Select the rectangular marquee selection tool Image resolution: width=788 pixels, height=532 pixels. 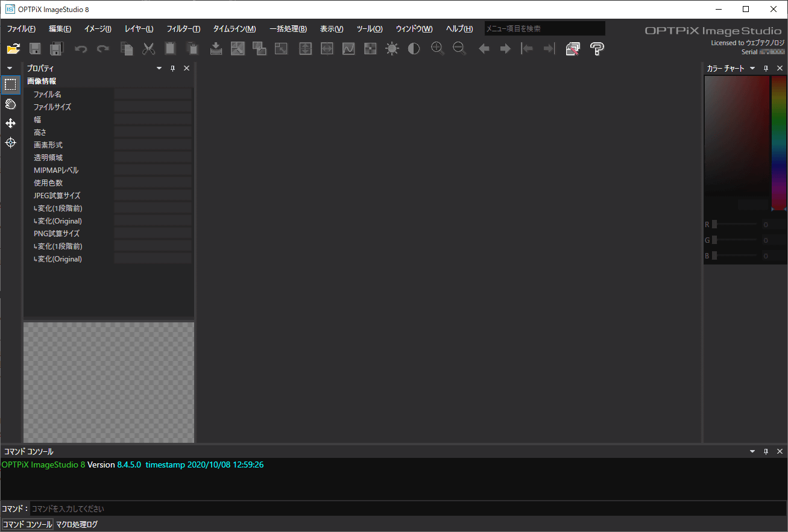tap(10, 84)
